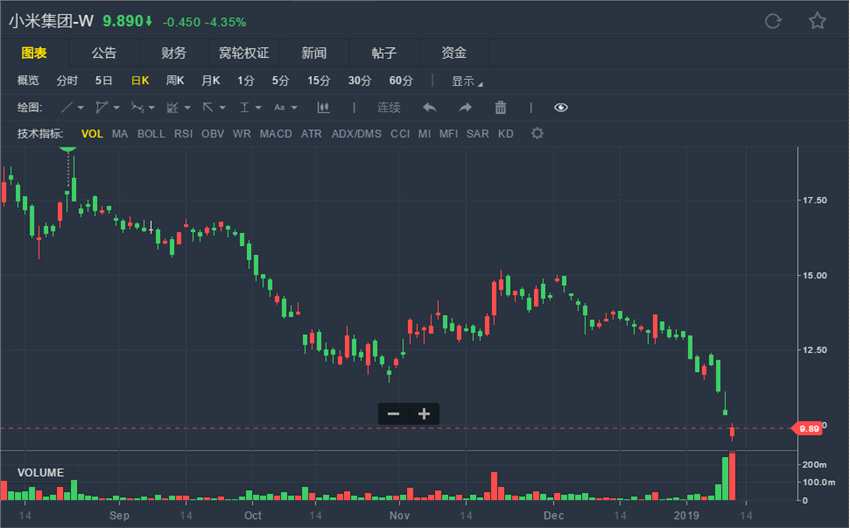Enable the MI indicator
Screen dimensions: 850x528
pos(424,133)
